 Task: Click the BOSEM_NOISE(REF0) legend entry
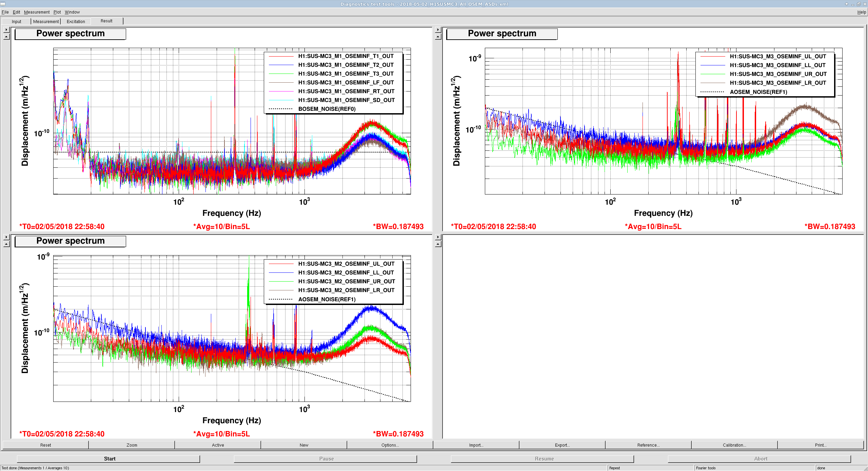click(x=327, y=109)
